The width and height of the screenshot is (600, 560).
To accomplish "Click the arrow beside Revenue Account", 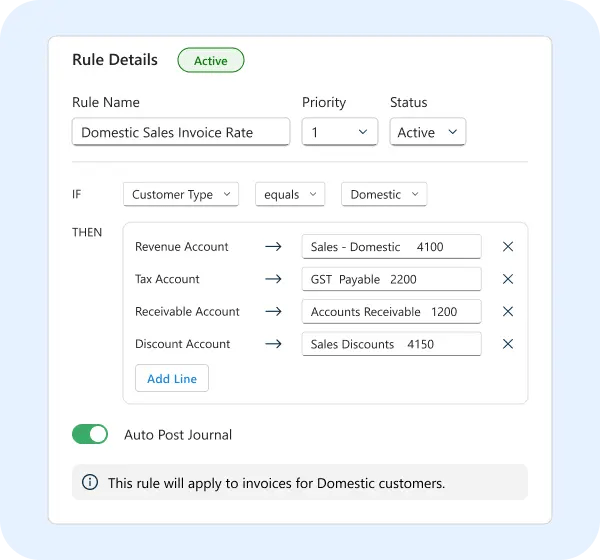I will coord(273,247).
